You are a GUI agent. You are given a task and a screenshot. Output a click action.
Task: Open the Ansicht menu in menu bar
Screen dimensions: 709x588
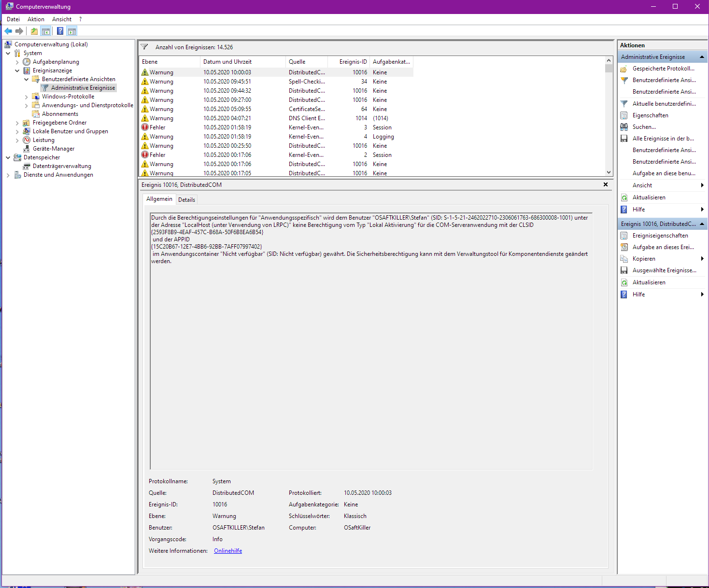(62, 19)
